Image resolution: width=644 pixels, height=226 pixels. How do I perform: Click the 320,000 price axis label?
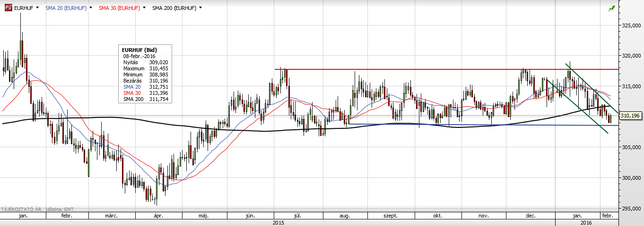[631, 56]
